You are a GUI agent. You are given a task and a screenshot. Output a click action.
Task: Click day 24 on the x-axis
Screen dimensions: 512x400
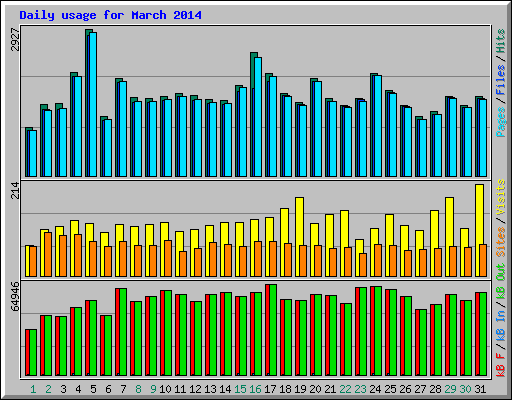[x=375, y=389]
